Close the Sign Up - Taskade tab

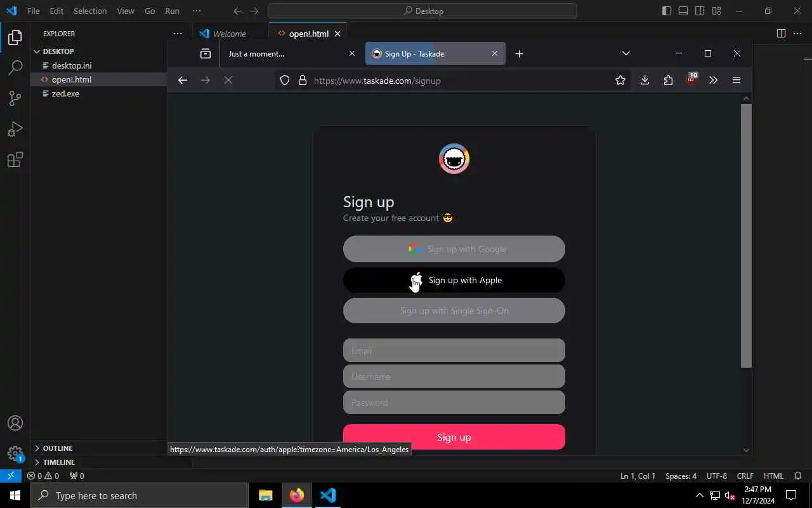click(x=495, y=54)
